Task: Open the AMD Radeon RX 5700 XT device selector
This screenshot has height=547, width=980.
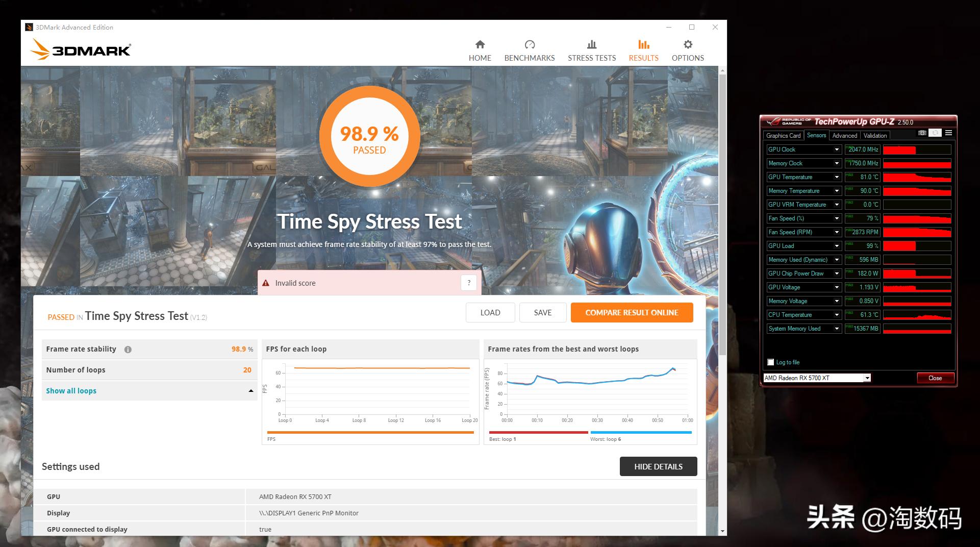Action: point(817,378)
